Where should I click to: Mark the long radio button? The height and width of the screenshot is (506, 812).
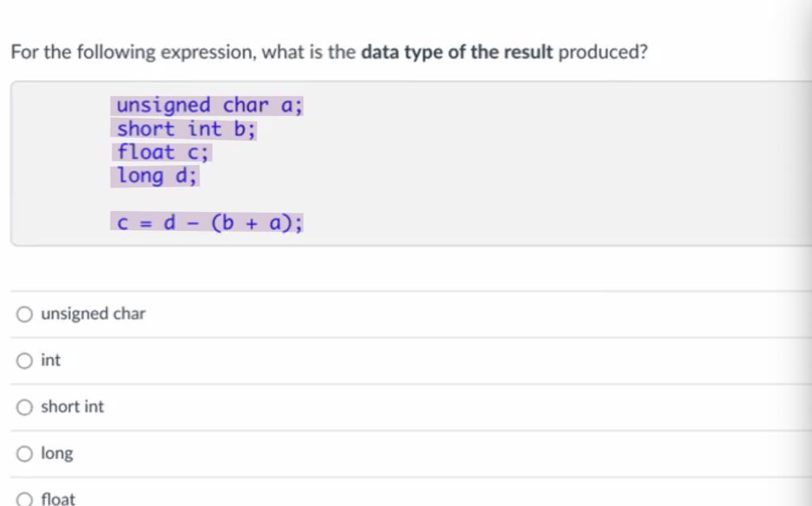[x=25, y=454]
